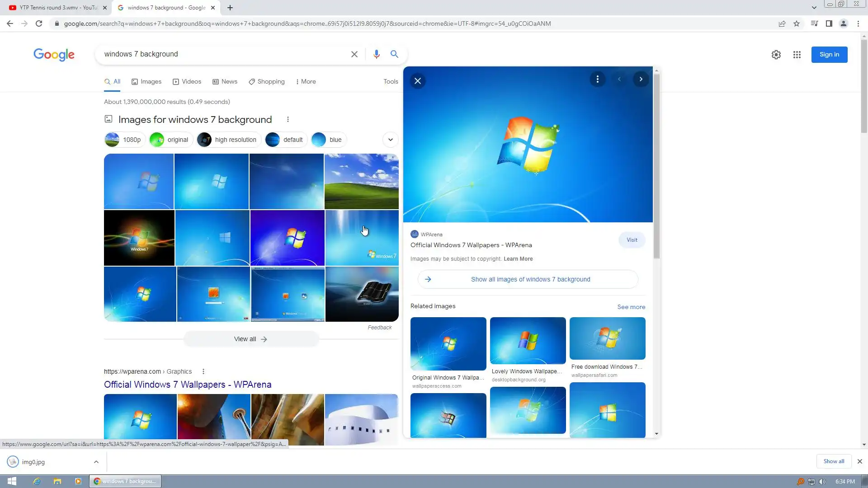Go to next image in preview

641,80
